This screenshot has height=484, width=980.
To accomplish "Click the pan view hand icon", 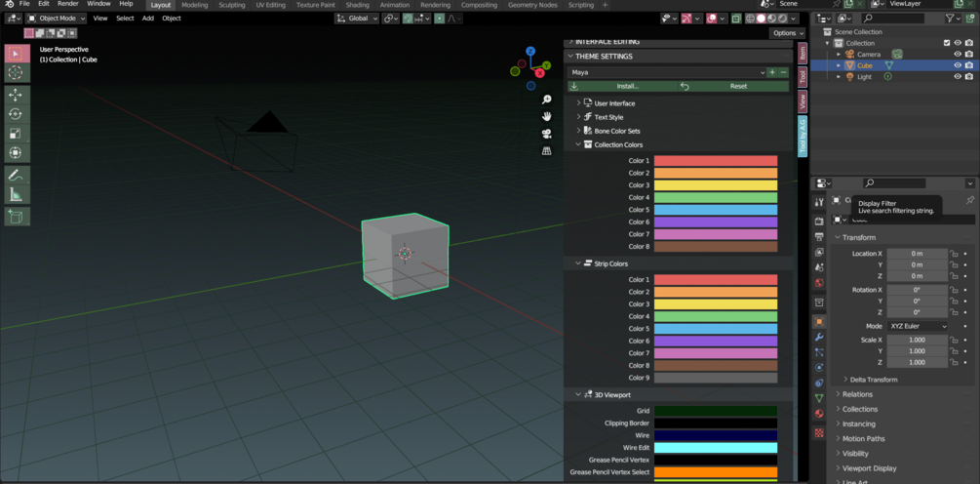I will coord(546,116).
